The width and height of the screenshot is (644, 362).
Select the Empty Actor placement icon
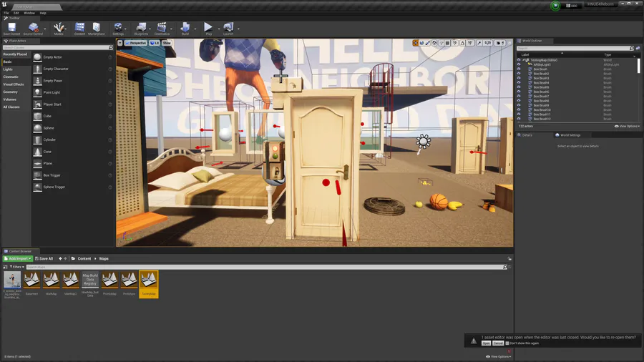37,57
